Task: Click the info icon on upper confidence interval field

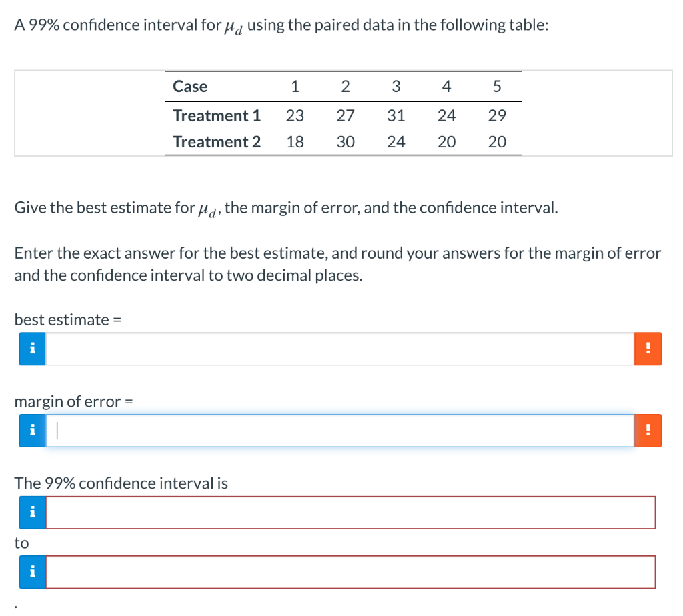Action: [31, 571]
